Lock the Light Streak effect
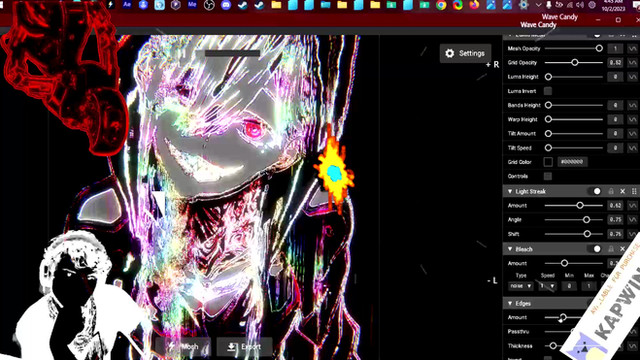Image resolution: width=640 pixels, height=360 pixels. pyautogui.click(x=611, y=191)
